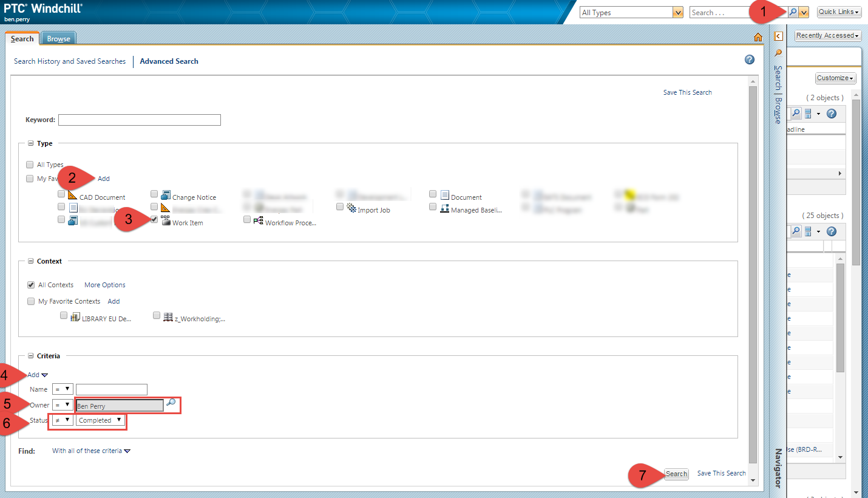Switch to the Search tab

[x=22, y=38]
